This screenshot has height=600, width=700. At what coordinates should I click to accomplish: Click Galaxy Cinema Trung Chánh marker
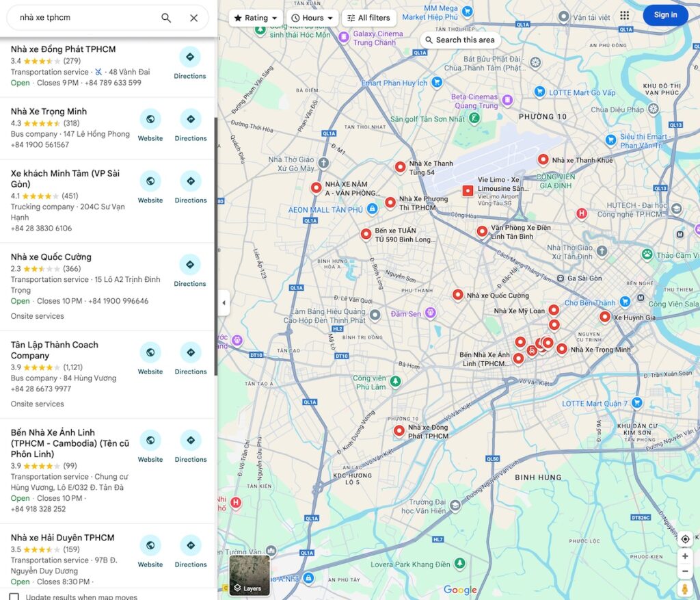click(x=343, y=37)
